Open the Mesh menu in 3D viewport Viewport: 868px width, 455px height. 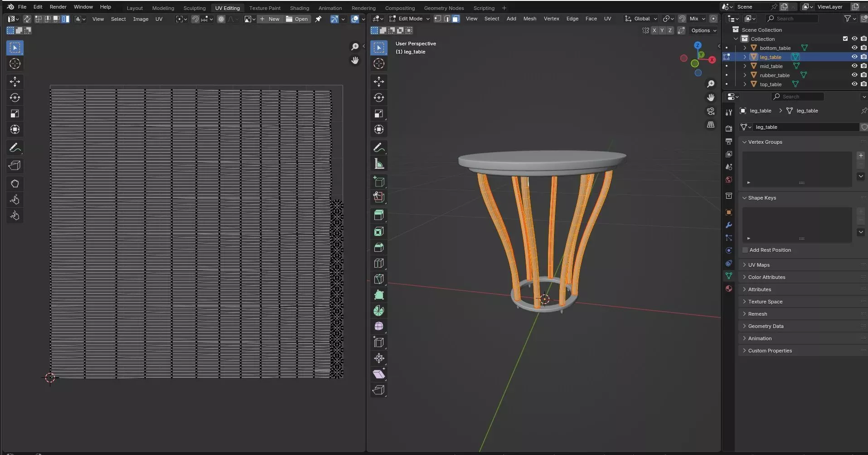pyautogui.click(x=529, y=19)
